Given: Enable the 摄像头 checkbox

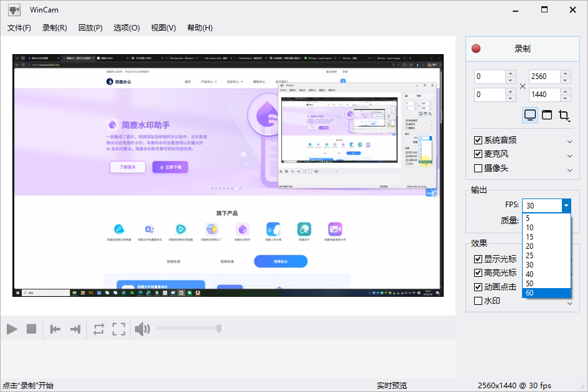Looking at the screenshot, I should [478, 169].
